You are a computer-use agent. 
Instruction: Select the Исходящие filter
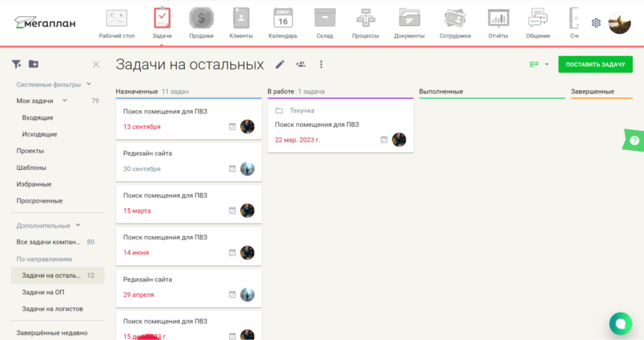tap(40, 135)
